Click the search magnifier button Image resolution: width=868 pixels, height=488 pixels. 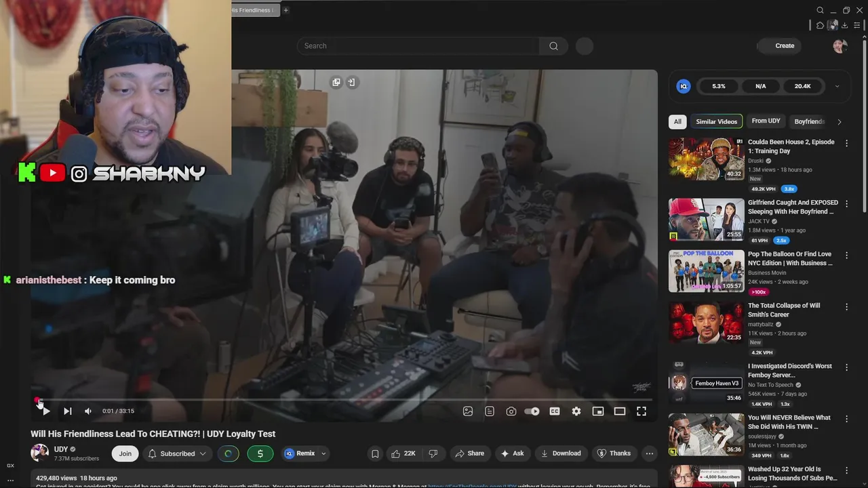[554, 45]
